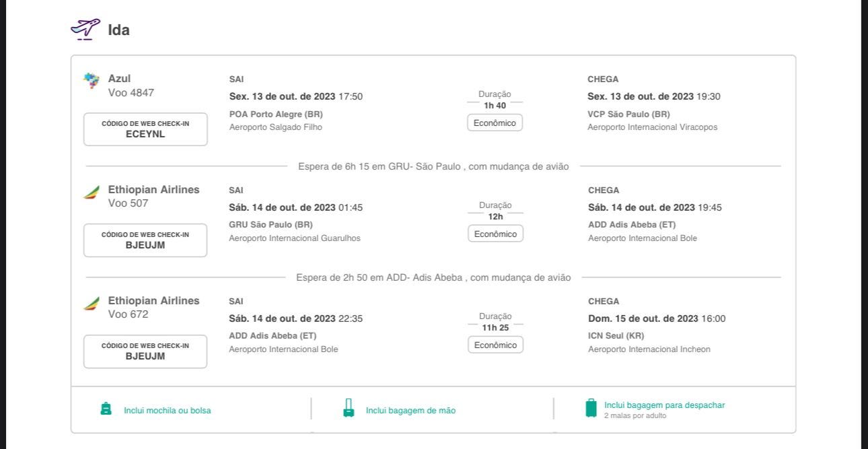This screenshot has height=449, width=868.
Task: Click the Voo 4847 flight number
Action: point(131,93)
